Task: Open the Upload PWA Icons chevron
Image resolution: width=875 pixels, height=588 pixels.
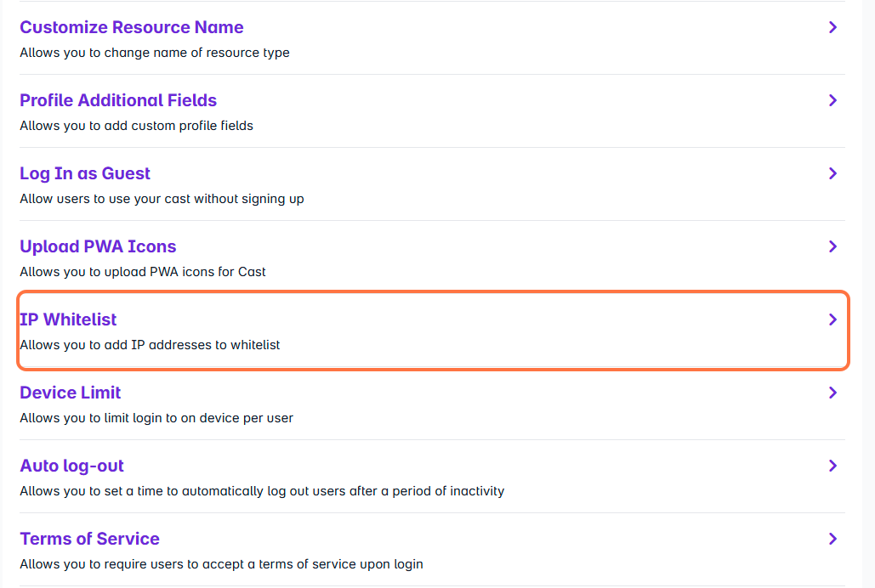Action: pyautogui.click(x=832, y=246)
